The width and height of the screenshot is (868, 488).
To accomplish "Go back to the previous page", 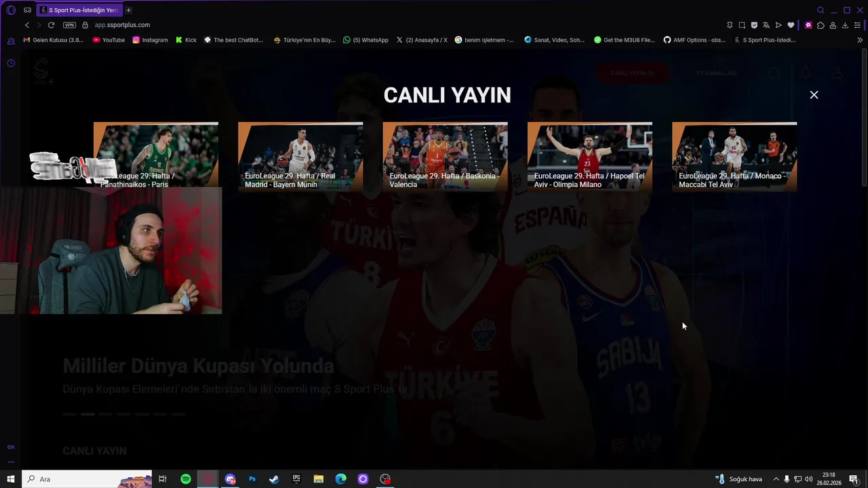I will tap(27, 25).
